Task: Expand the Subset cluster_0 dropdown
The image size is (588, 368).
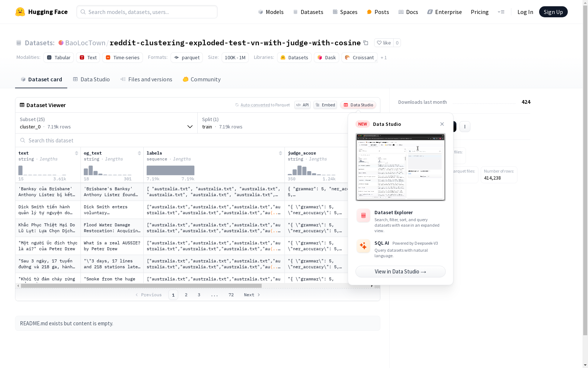Action: (107, 123)
